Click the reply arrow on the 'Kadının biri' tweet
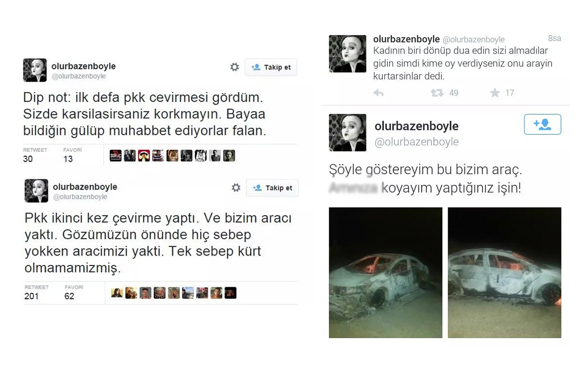 pos(378,93)
